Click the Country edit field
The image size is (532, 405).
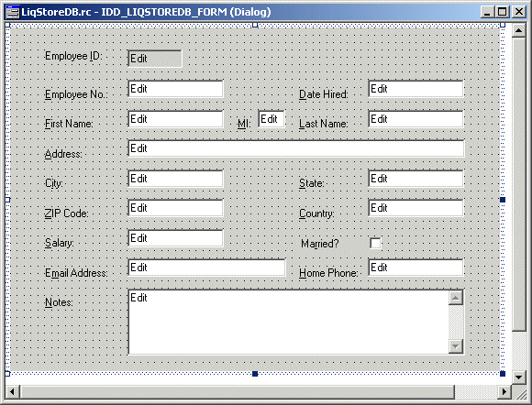click(416, 208)
